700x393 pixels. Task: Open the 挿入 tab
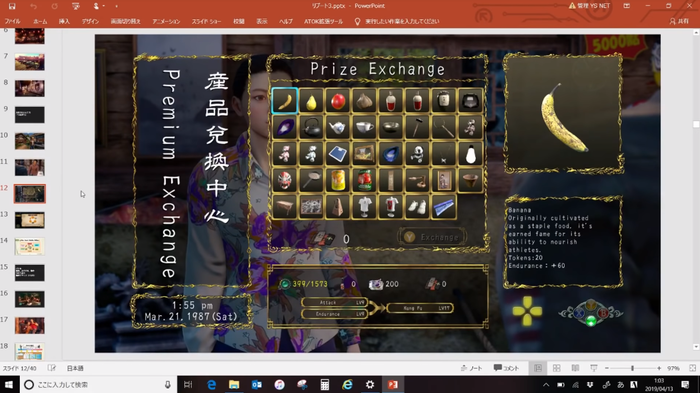click(64, 21)
